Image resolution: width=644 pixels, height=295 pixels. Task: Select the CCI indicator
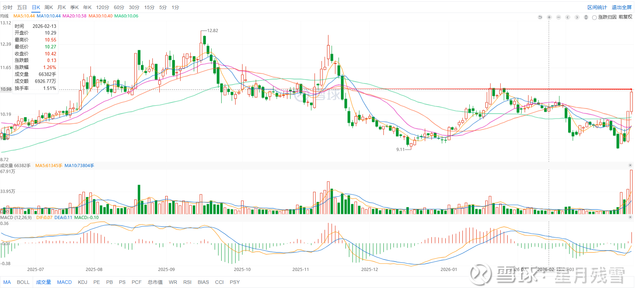point(220,282)
